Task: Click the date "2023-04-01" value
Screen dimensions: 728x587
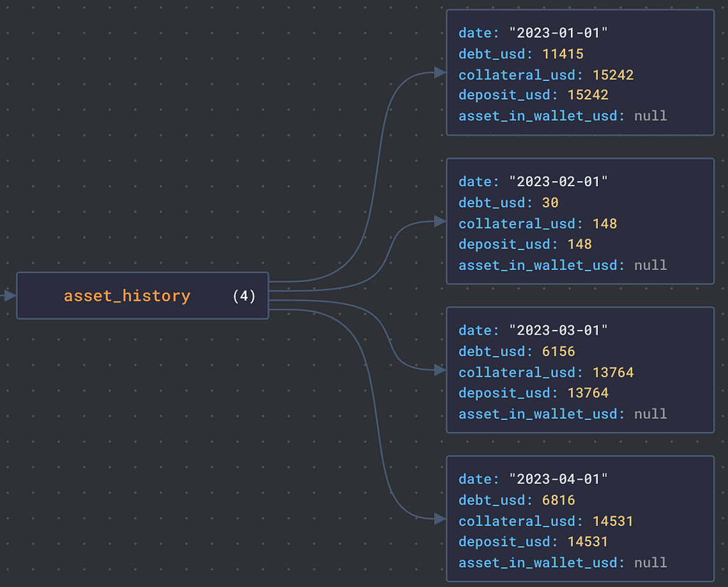Action: 559,479
